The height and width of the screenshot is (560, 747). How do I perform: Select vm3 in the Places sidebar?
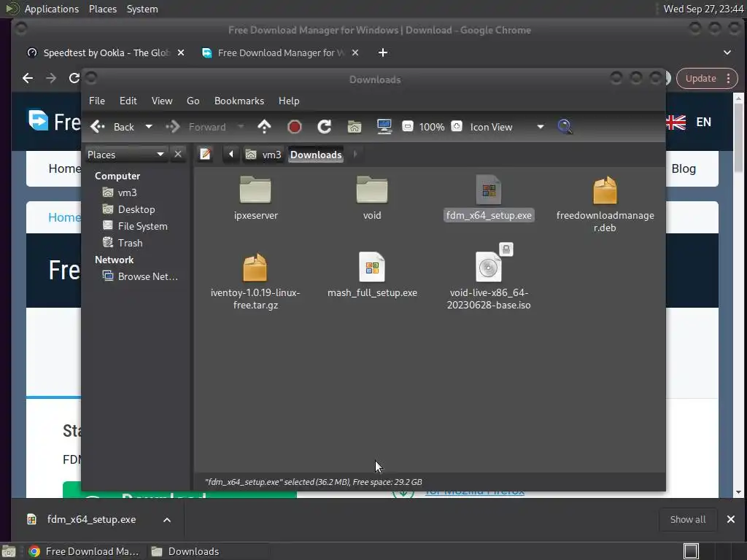[x=120, y=192]
